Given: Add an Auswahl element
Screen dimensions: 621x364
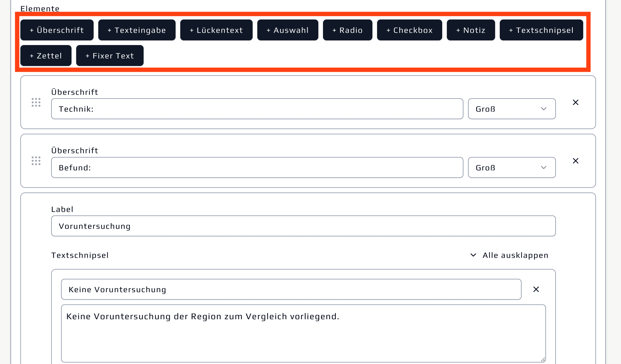Looking at the screenshot, I should click(288, 30).
